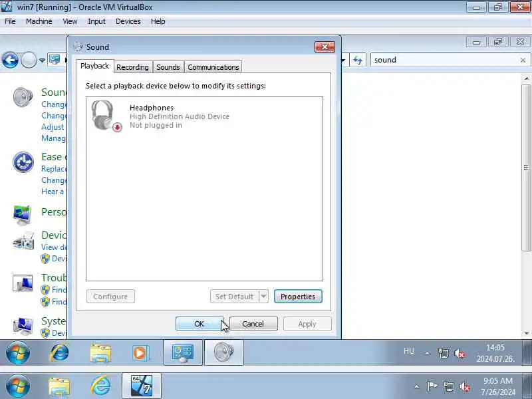Switch to the Sounds tab
532x399 pixels.
click(x=168, y=67)
